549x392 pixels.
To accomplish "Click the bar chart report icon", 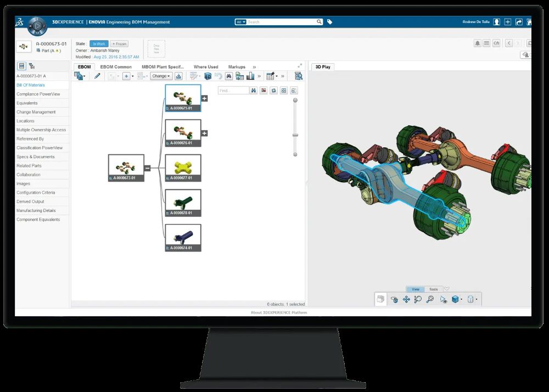I will 250,76.
